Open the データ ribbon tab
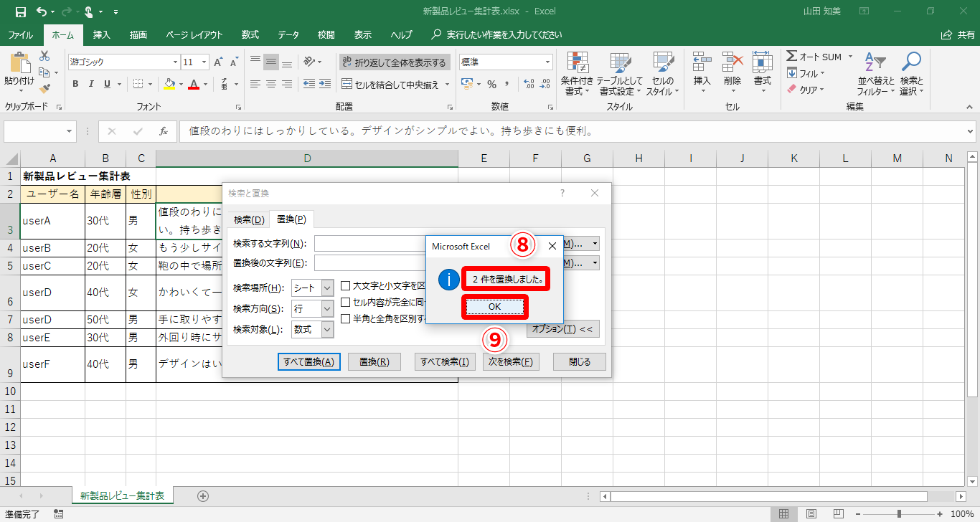 tap(288, 34)
